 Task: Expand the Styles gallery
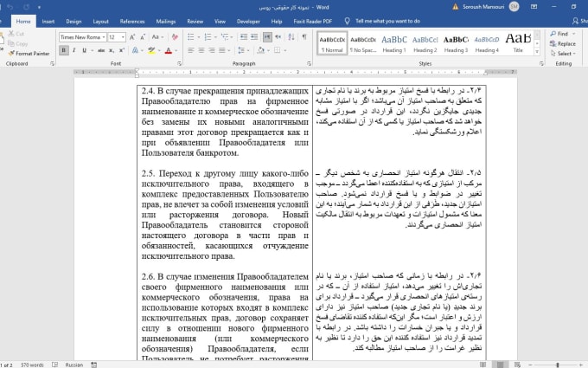pyautogui.click(x=537, y=52)
